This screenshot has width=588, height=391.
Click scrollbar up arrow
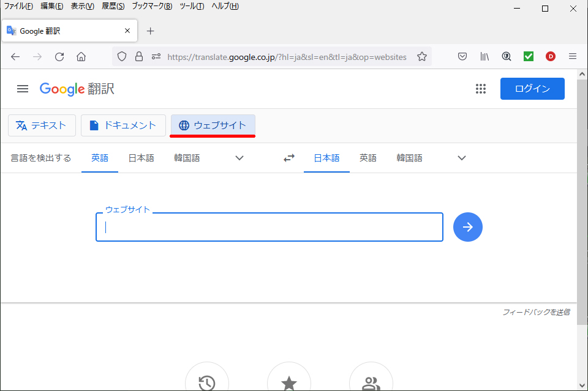click(582, 74)
